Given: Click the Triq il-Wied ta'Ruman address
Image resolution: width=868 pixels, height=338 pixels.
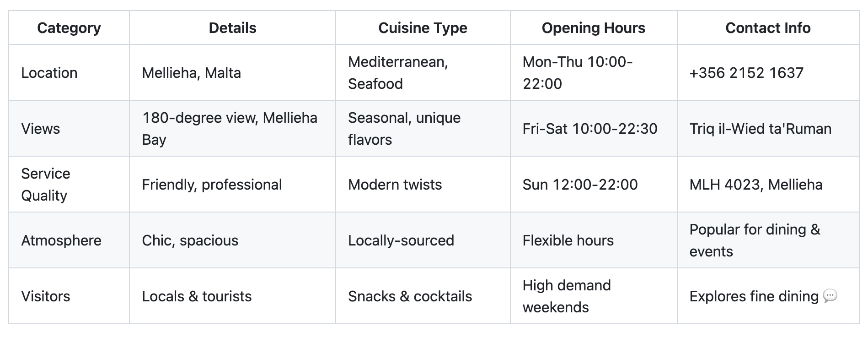Looking at the screenshot, I should [x=761, y=129].
